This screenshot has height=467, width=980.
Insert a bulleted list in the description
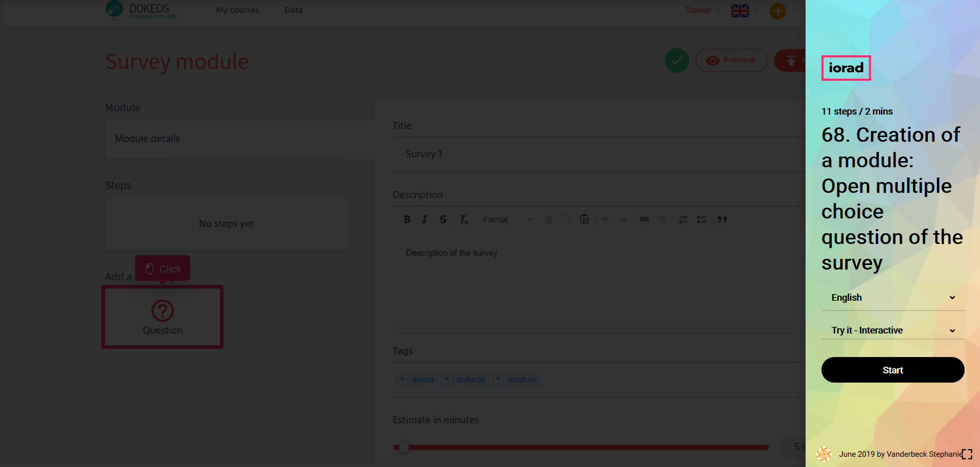pos(701,219)
